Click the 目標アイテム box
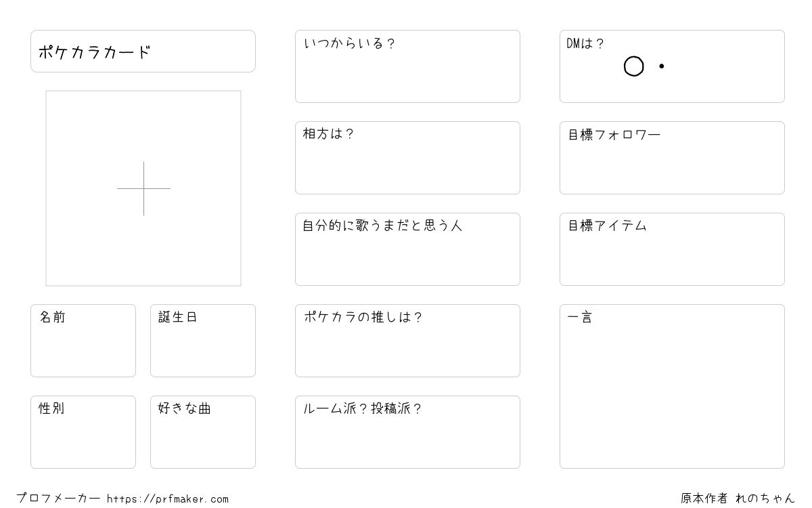 pyautogui.click(x=672, y=249)
